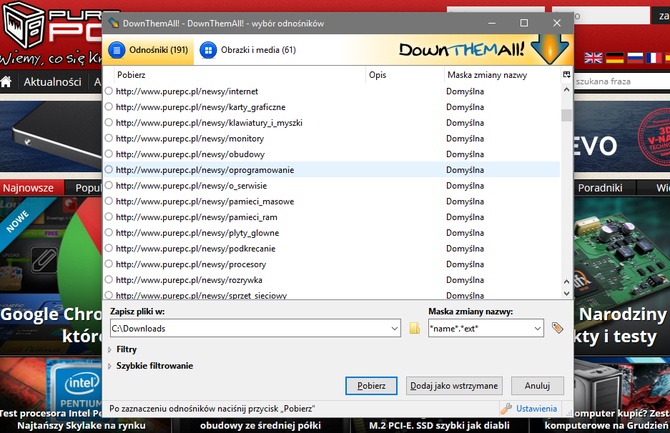Check the newsy/oprogramowanie link radio
Viewport: 670px width, 433px height.
coord(109,170)
